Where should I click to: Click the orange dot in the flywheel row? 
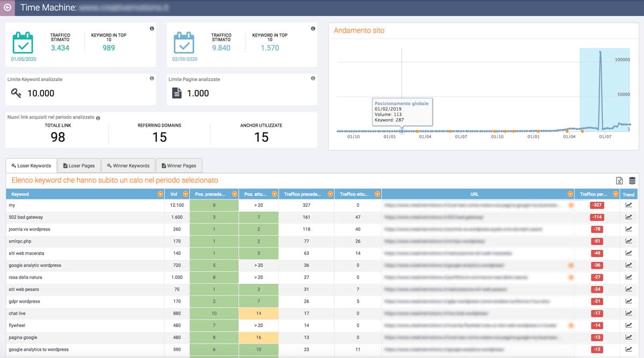pyautogui.click(x=571, y=325)
